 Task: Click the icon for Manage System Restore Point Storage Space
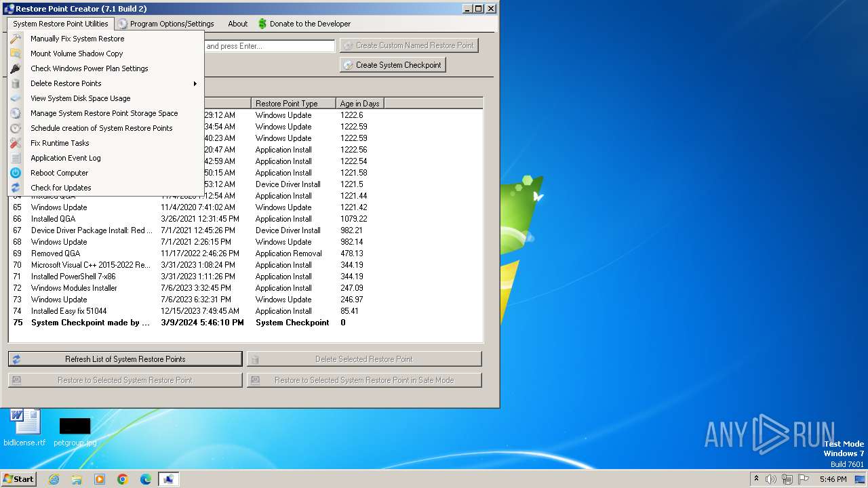pyautogui.click(x=16, y=113)
